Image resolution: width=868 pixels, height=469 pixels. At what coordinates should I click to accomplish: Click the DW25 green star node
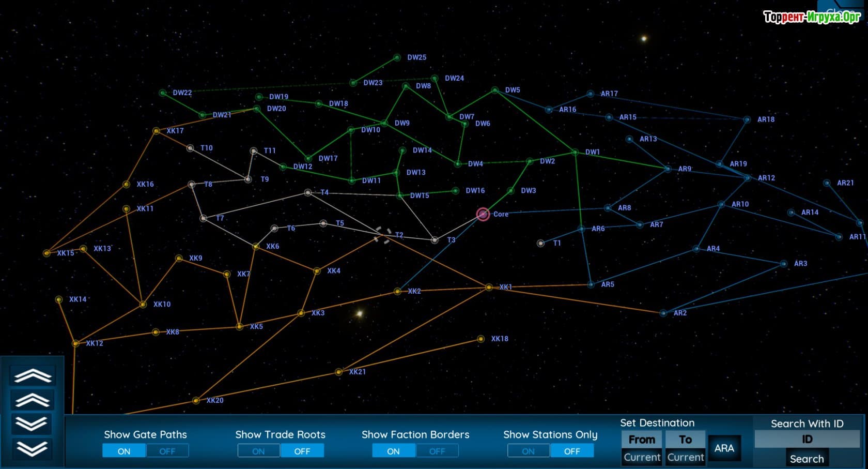(x=397, y=57)
